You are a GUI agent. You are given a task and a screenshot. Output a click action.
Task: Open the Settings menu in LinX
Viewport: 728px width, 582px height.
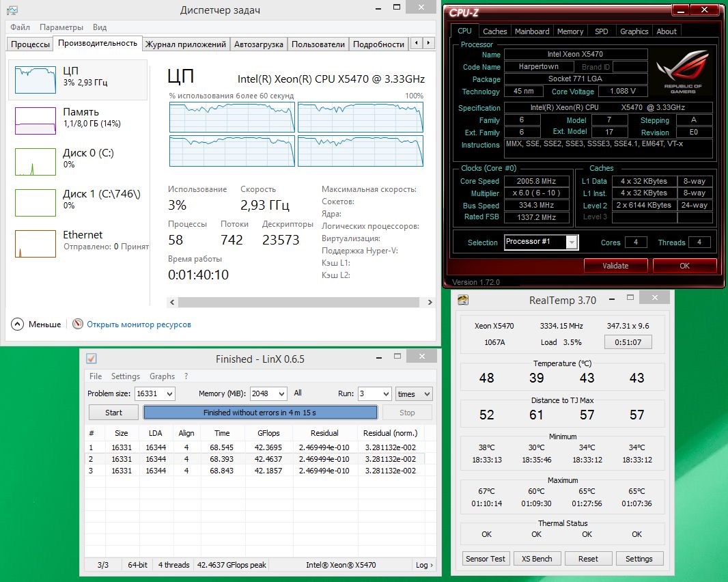coord(126,376)
